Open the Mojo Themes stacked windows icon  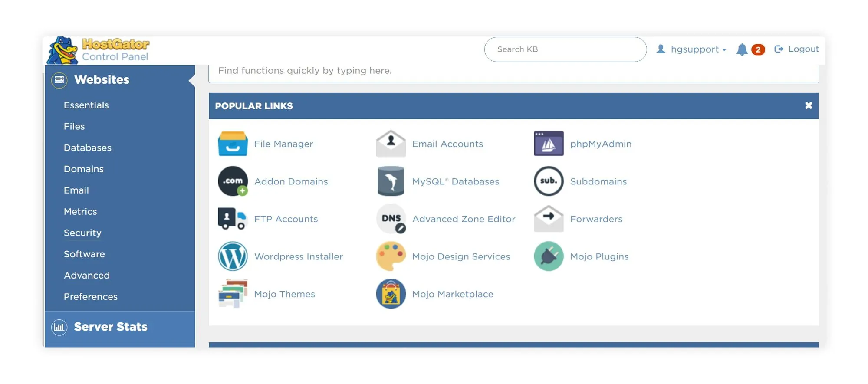tap(233, 294)
